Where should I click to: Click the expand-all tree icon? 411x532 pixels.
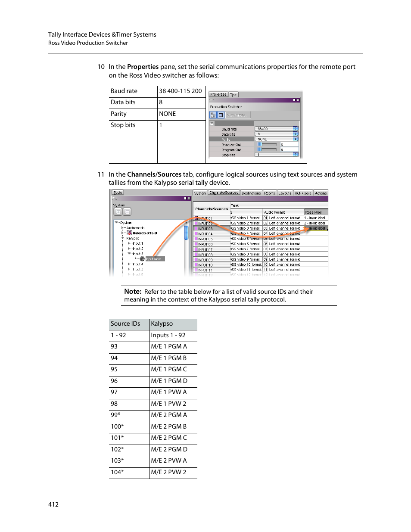[x=118, y=212]
